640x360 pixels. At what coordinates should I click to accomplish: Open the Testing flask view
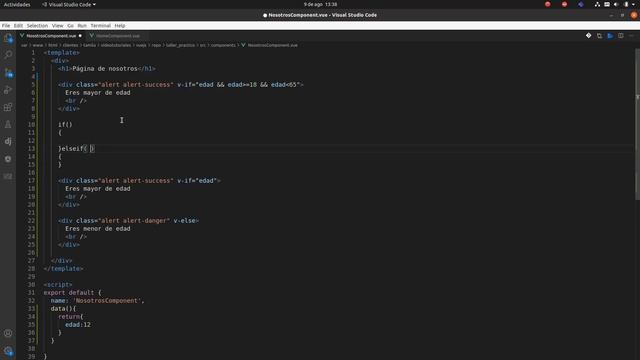coord(8,124)
